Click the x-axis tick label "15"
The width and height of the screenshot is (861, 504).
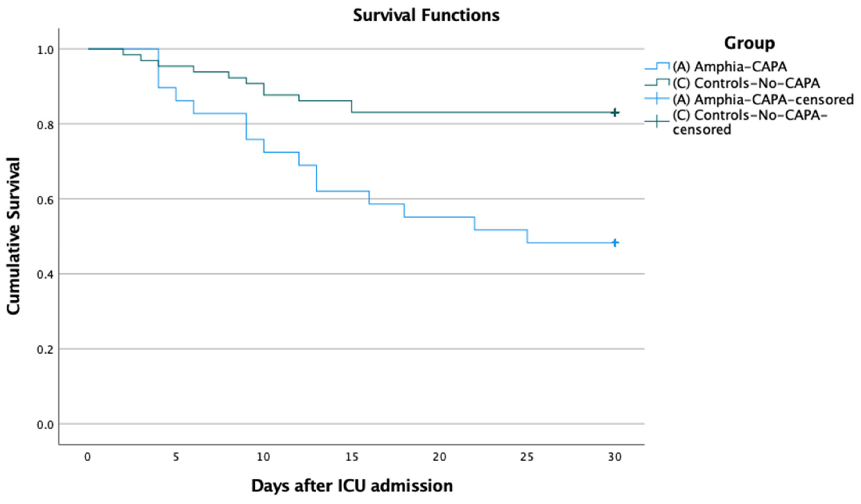[352, 457]
